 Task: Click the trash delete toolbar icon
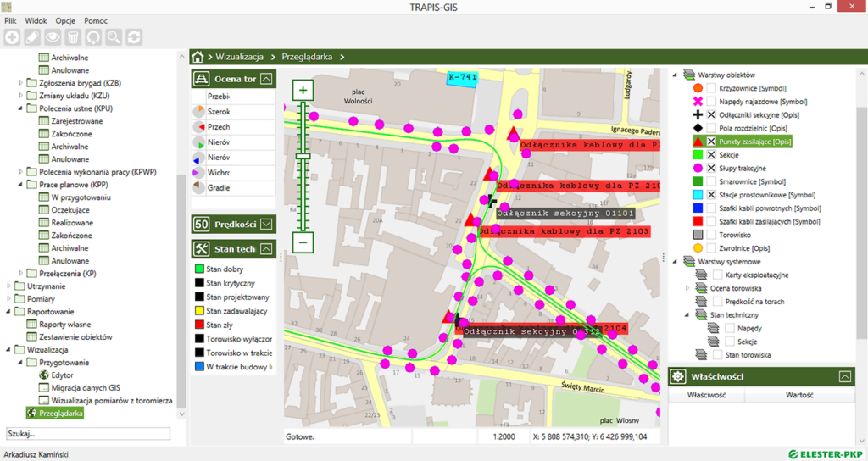coord(73,36)
